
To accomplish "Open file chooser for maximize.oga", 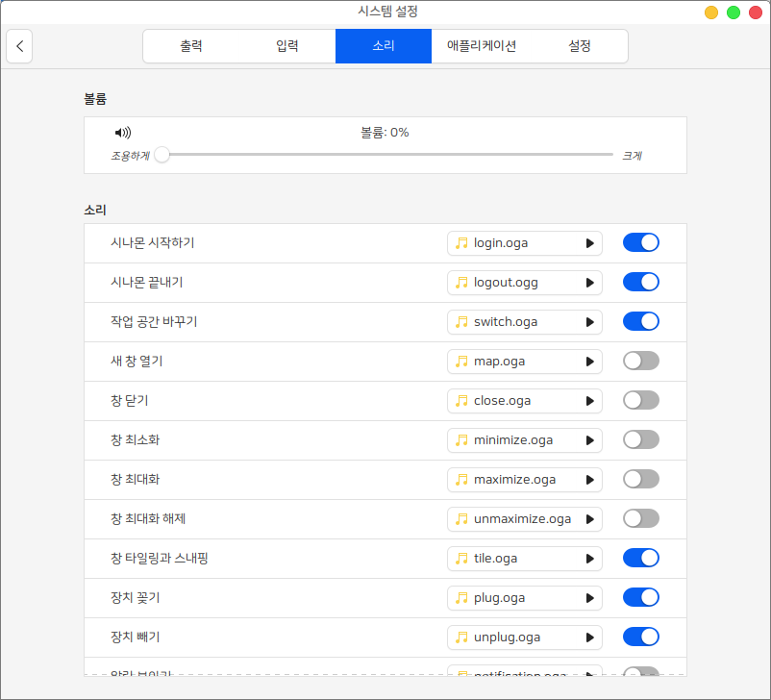I will pyautogui.click(x=514, y=480).
